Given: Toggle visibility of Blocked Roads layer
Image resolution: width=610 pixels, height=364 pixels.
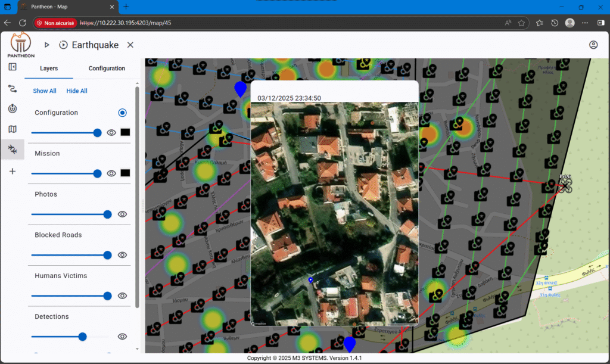Looking at the screenshot, I should (123, 255).
